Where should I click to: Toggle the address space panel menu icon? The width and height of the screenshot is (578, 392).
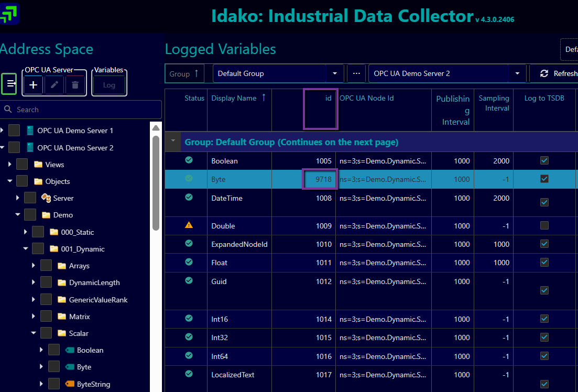click(x=9, y=84)
